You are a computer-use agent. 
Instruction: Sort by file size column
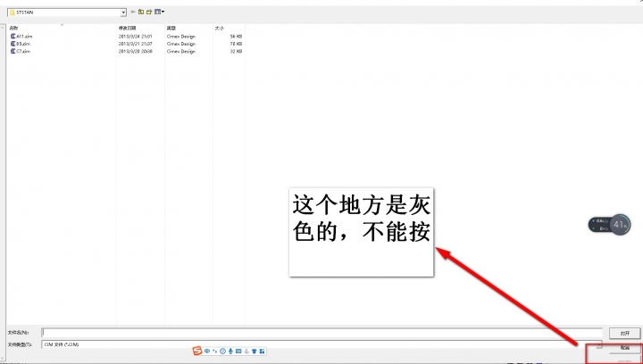219,29
